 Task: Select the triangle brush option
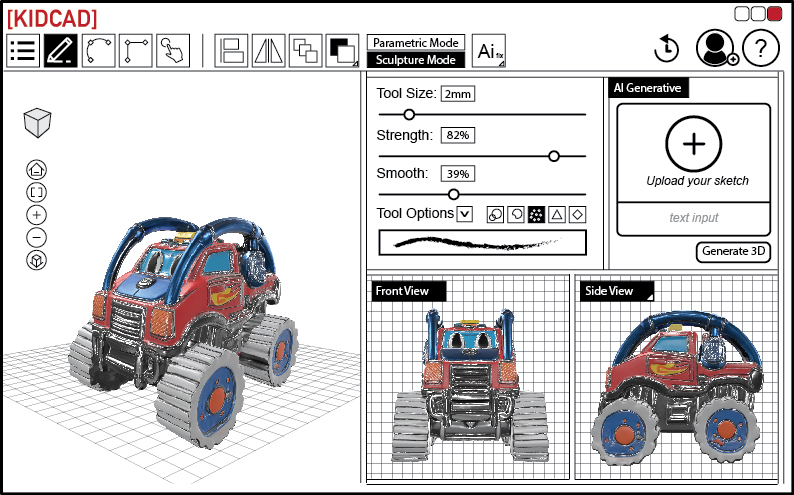point(557,215)
